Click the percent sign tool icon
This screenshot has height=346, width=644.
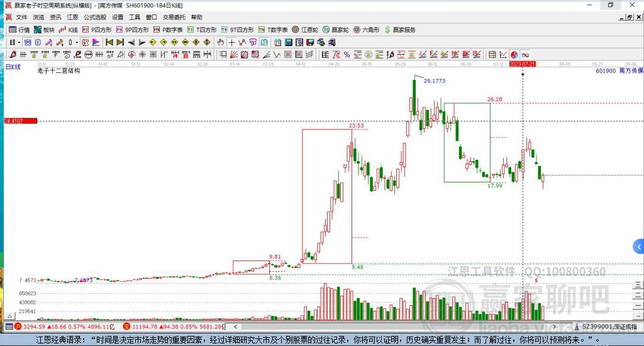click(x=347, y=55)
